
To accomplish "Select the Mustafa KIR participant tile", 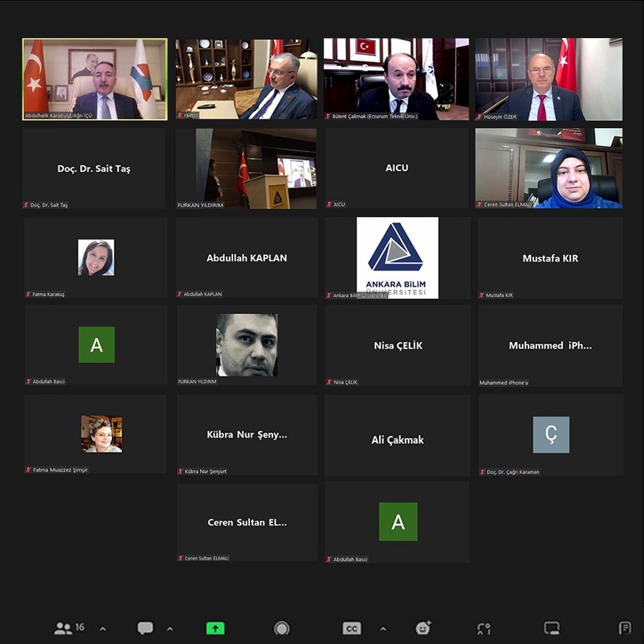I will tap(550, 258).
